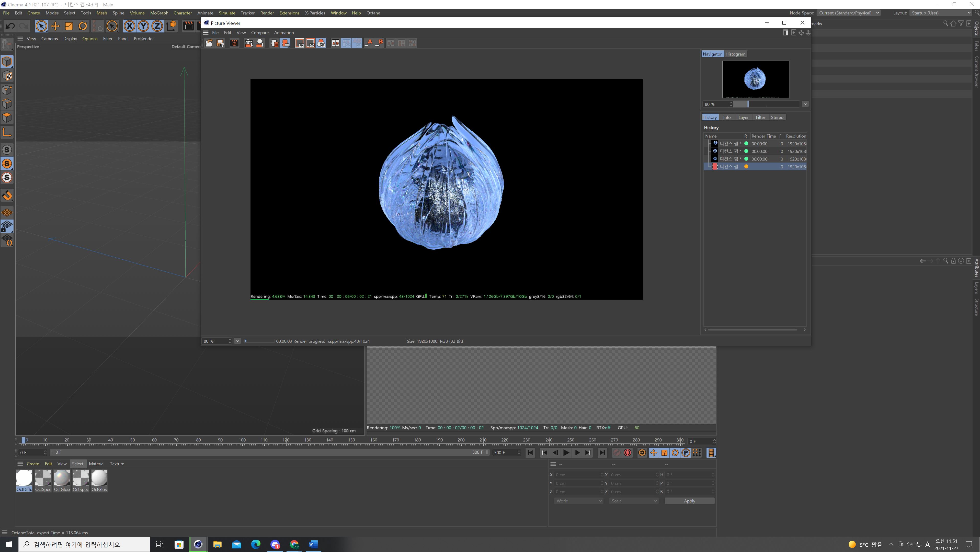
Task: Open the Octane menu
Action: click(x=373, y=13)
